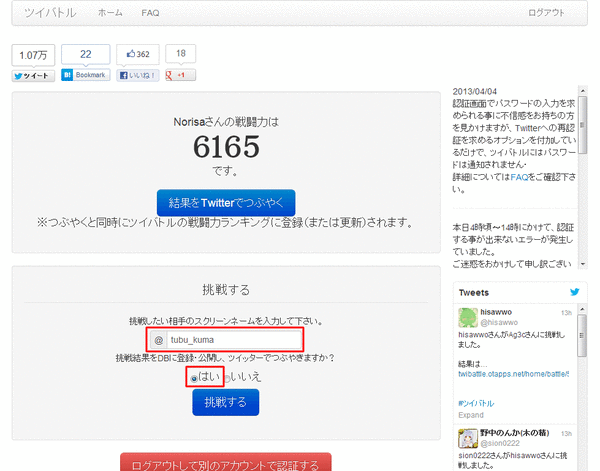Select the 挑戦する section heading
The width and height of the screenshot is (600, 471).
[226, 290]
